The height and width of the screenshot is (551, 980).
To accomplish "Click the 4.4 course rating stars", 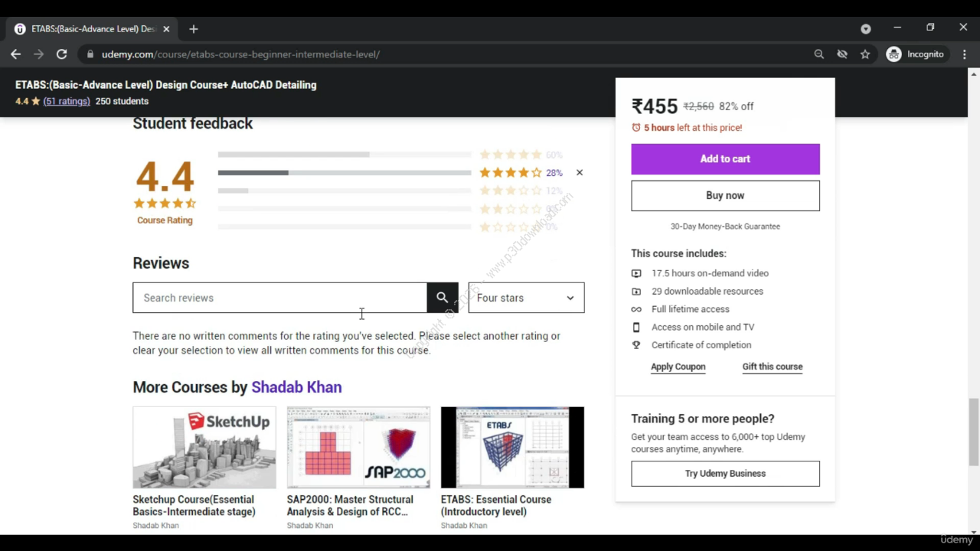I will point(165,204).
